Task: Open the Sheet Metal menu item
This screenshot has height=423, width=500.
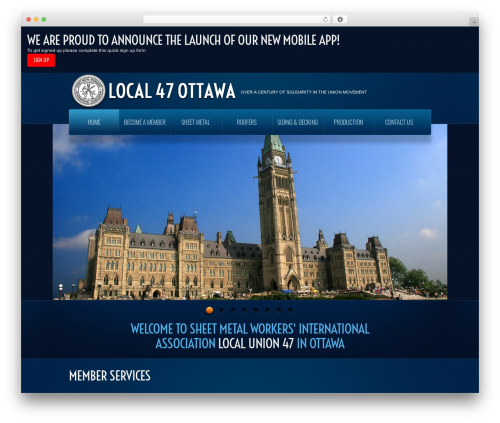Action: point(196,122)
